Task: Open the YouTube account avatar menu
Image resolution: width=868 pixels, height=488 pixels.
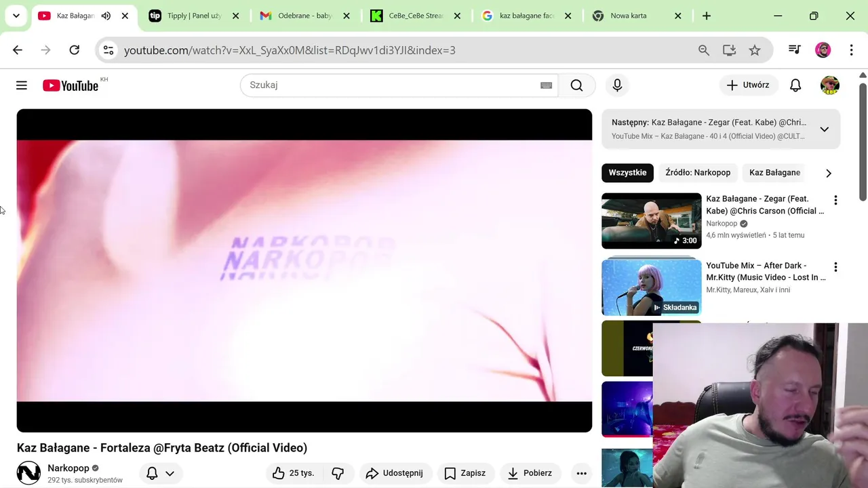Action: [x=830, y=85]
